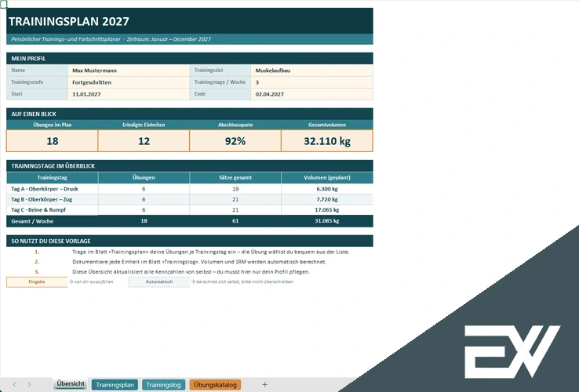The image size is (579, 392).
Task: Select the Sätze gesamt value 19
Action: (x=235, y=189)
